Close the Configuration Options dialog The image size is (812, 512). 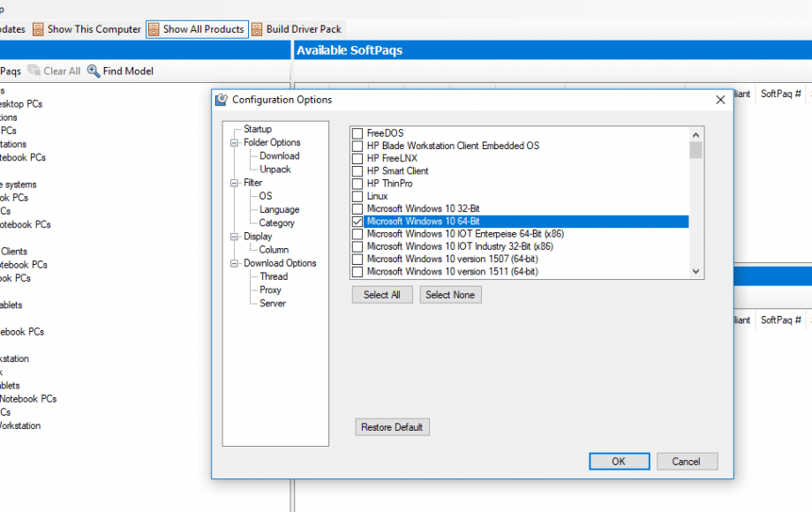pos(720,100)
